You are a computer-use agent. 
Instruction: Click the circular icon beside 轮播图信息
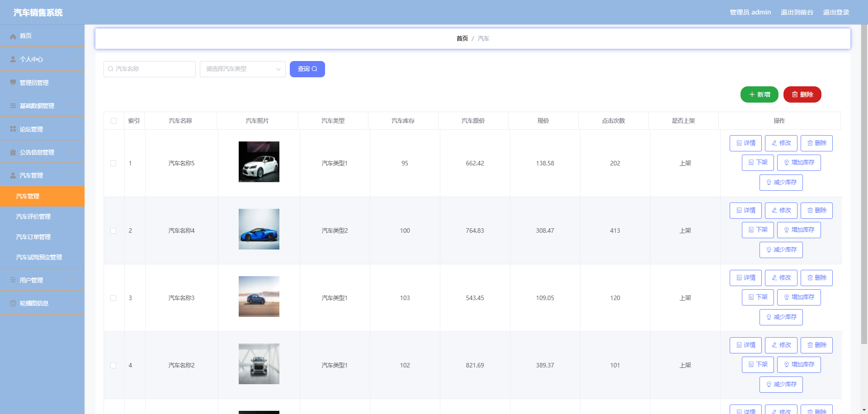[x=13, y=303]
